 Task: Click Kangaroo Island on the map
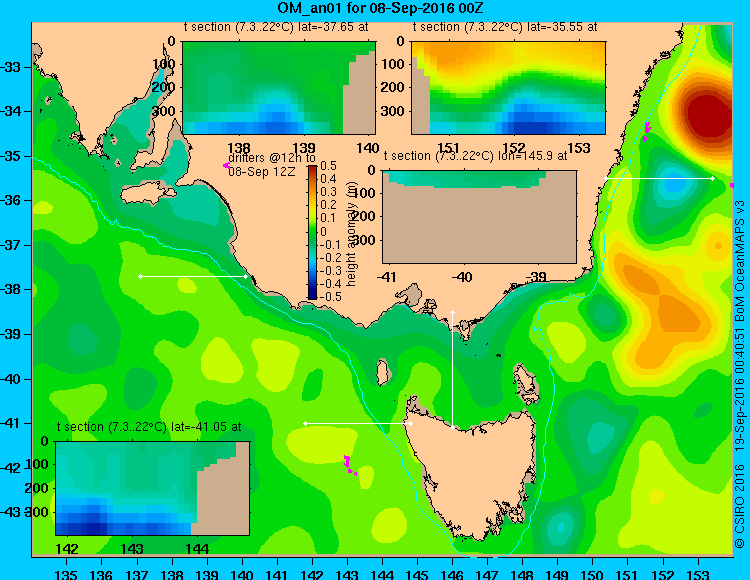(x=148, y=194)
